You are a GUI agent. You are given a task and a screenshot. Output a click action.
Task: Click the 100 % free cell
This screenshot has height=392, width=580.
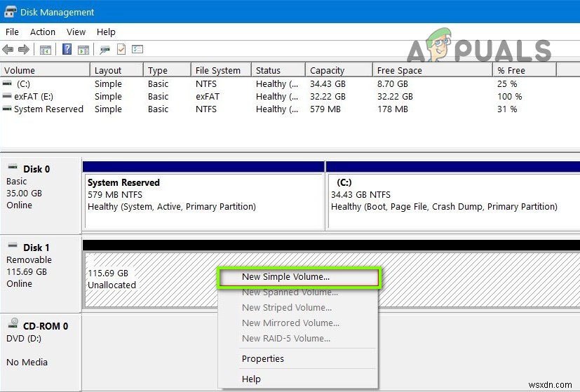510,97
